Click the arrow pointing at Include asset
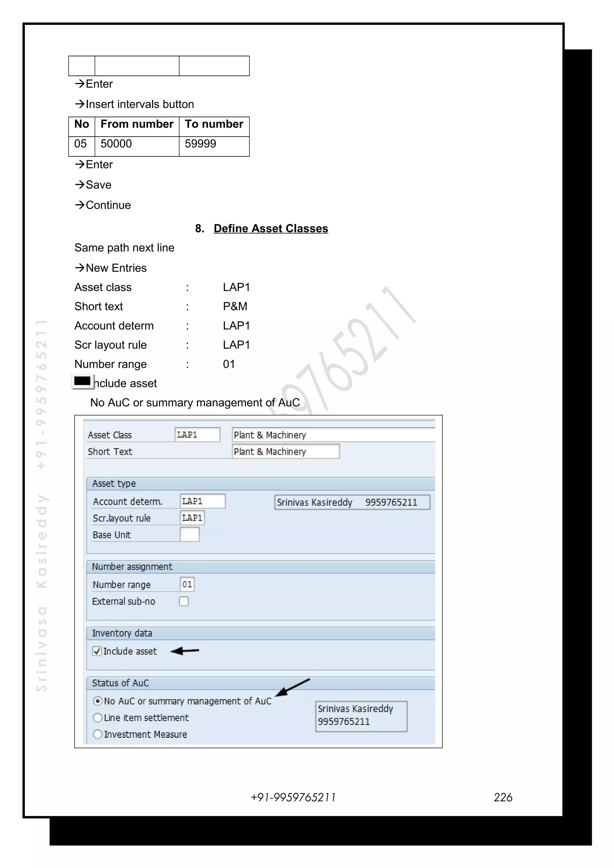This screenshot has width=614, height=868. (x=185, y=651)
